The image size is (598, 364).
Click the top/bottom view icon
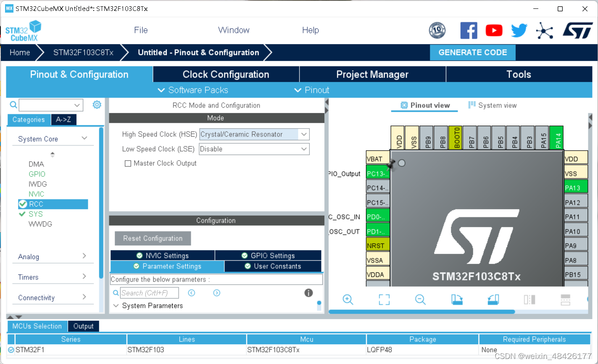(566, 299)
